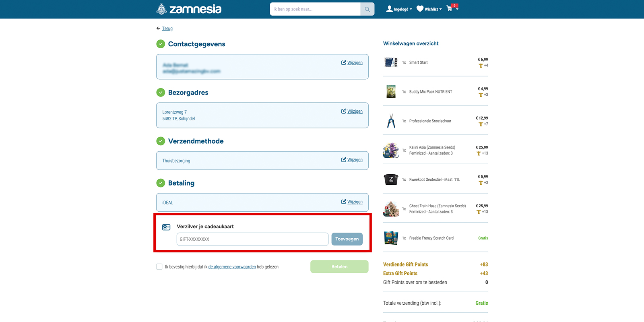Viewport: 644px width, 322px height.
Task: Click Wijzigen for Bezorgadres
Action: [x=352, y=111]
